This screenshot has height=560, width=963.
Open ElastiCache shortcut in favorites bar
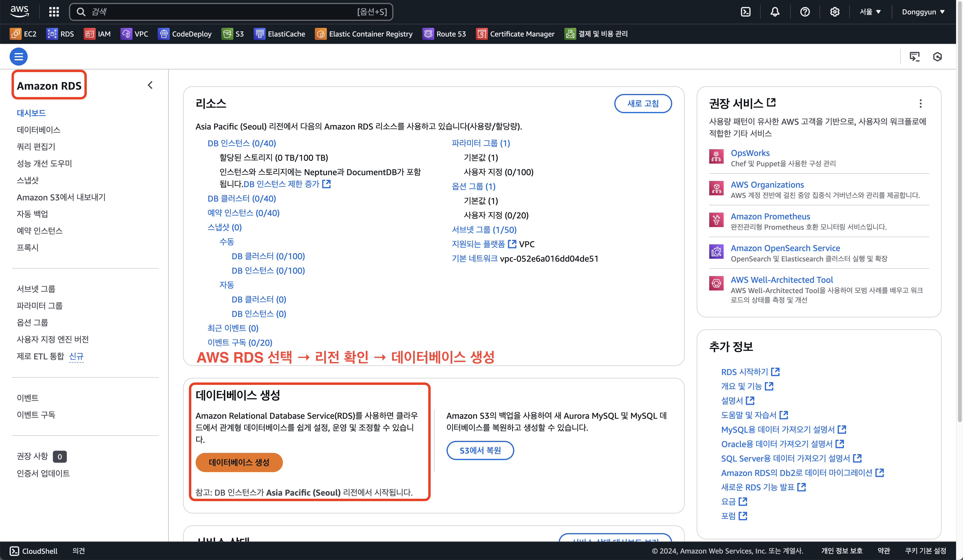(x=280, y=34)
